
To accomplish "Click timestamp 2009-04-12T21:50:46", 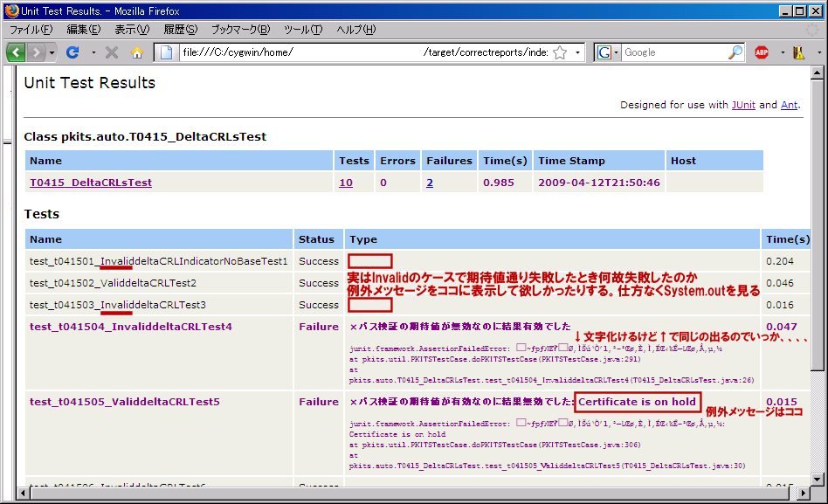I will click(599, 183).
